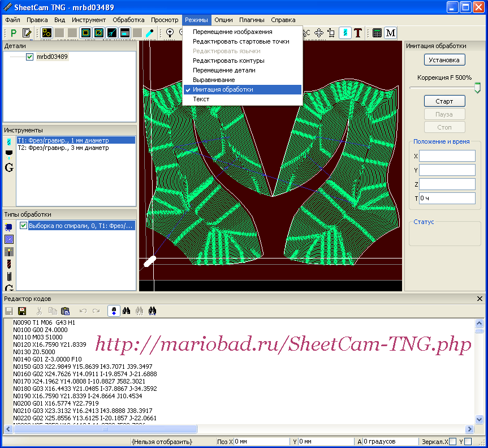This screenshot has height=448, width=488.
Task: Uncheck the Выборка по спирали operation checkbox
Action: (23, 225)
